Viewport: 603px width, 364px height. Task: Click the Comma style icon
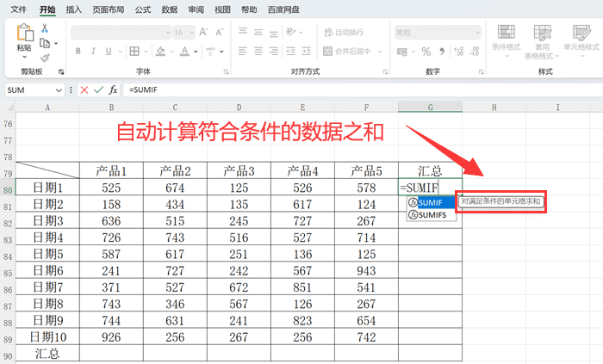pyautogui.click(x=442, y=51)
